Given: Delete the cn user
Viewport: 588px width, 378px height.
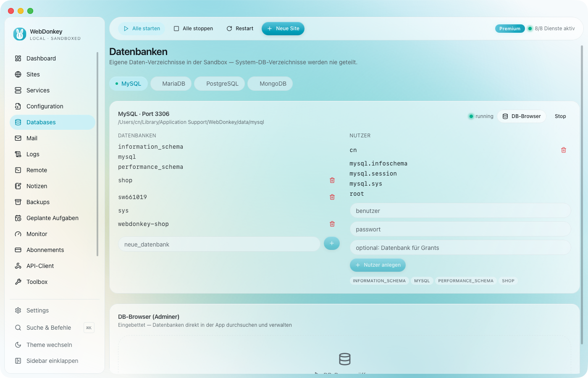Looking at the screenshot, I should pos(564,150).
